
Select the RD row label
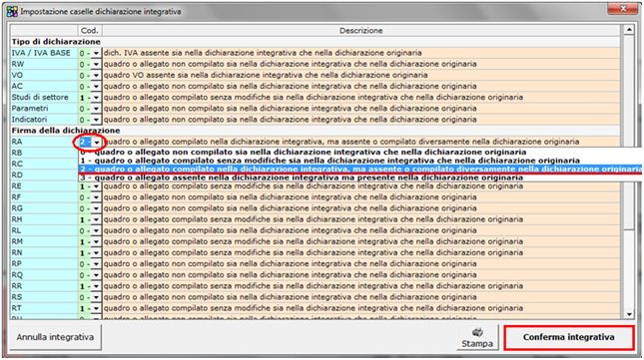pyautogui.click(x=44, y=176)
